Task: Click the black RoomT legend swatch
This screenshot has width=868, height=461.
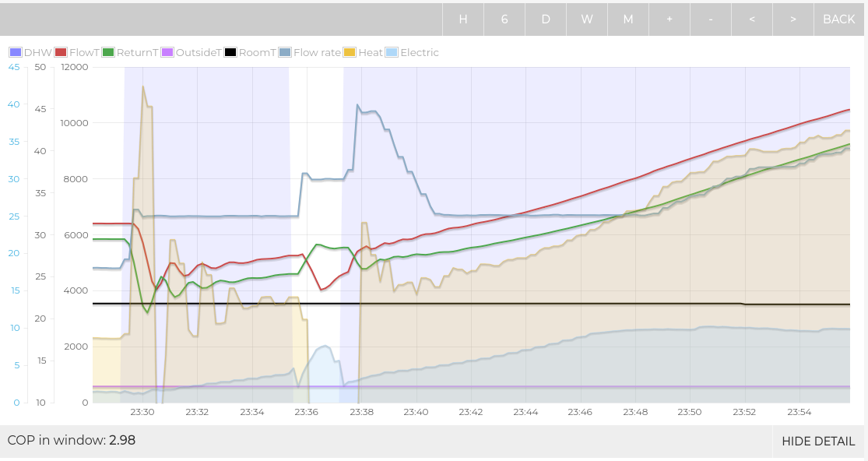Action: coord(230,53)
